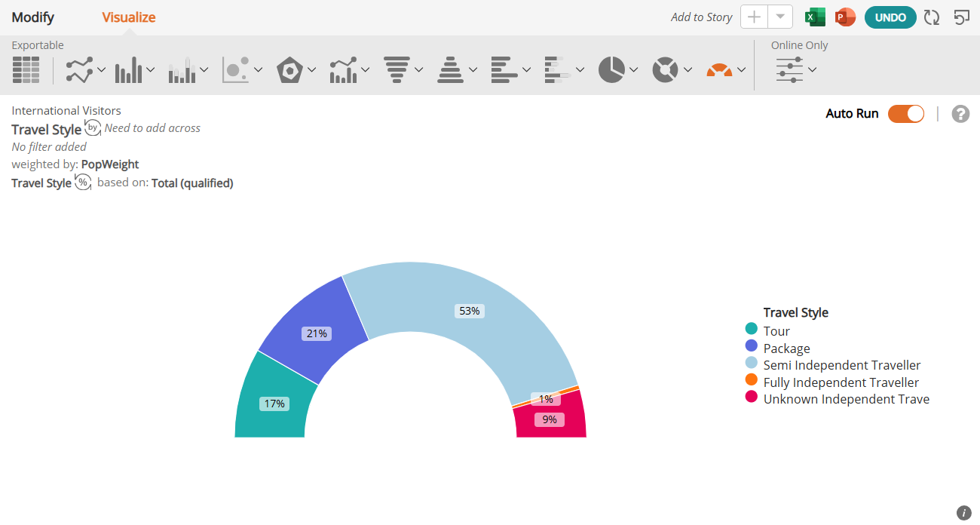Open the table view icon
The width and height of the screenshot is (980, 525).
26,70
